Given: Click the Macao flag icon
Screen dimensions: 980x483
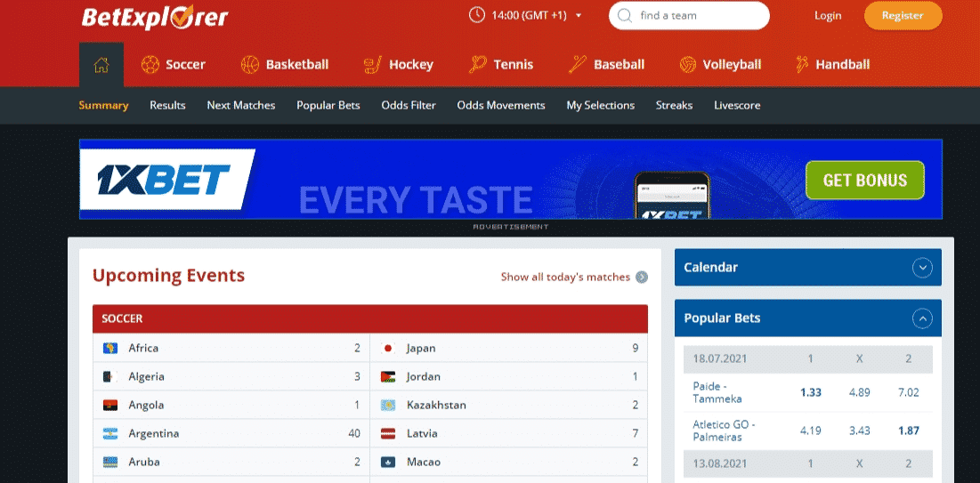Looking at the screenshot, I should 388,463.
